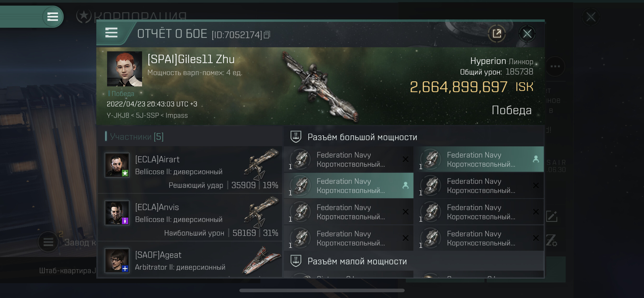Select first destroyed Federation Navy module
This screenshot has height=298, width=644.
coord(349,159)
